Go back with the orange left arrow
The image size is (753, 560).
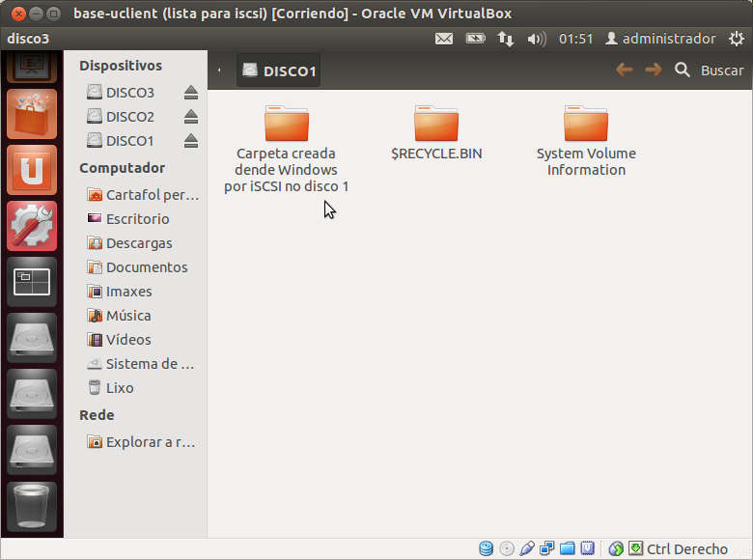point(624,70)
